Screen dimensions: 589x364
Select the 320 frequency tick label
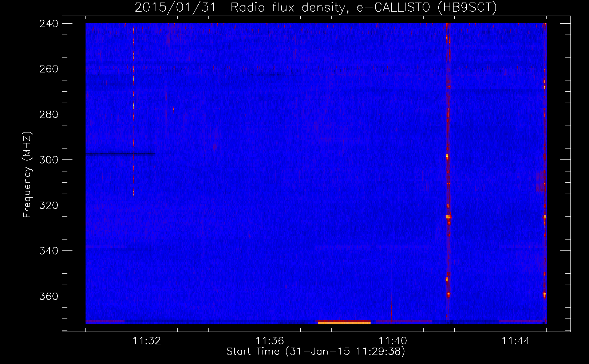[x=49, y=206]
